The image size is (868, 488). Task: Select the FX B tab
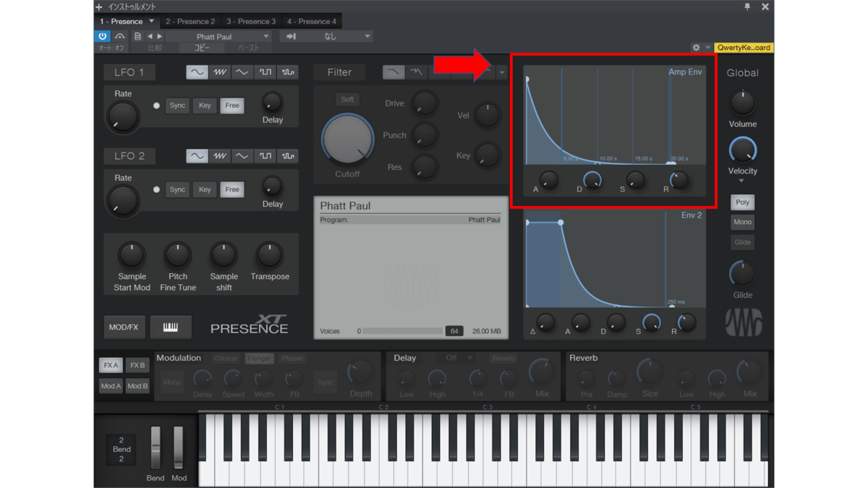click(x=137, y=366)
